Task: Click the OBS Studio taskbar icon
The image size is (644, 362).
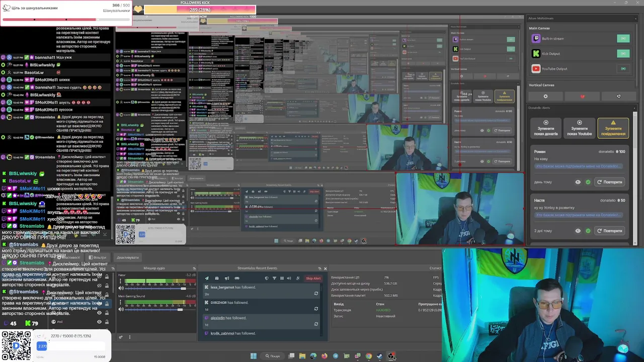Action: 390,356
